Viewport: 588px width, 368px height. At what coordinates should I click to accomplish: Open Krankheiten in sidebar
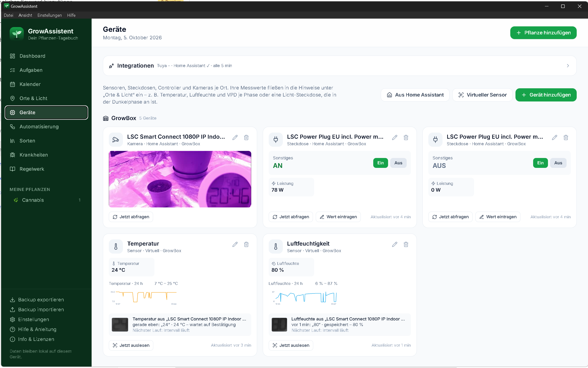(x=46, y=155)
